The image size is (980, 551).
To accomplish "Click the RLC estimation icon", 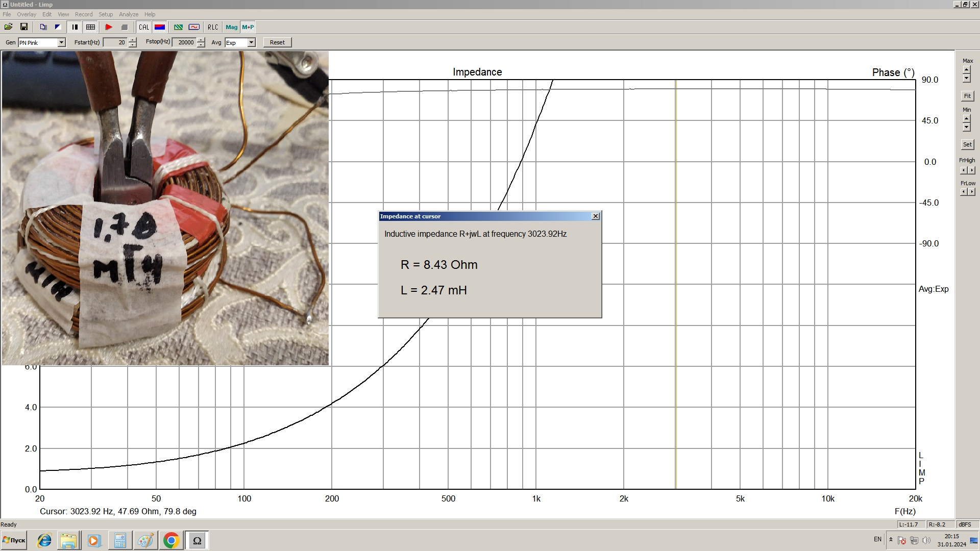I will 213,27.
